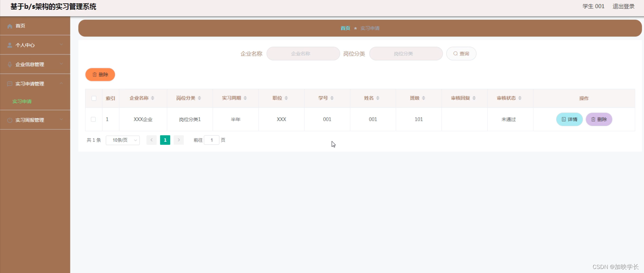Click the sort arrows on 学号 column
Image resolution: width=644 pixels, height=273 pixels.
332,98
